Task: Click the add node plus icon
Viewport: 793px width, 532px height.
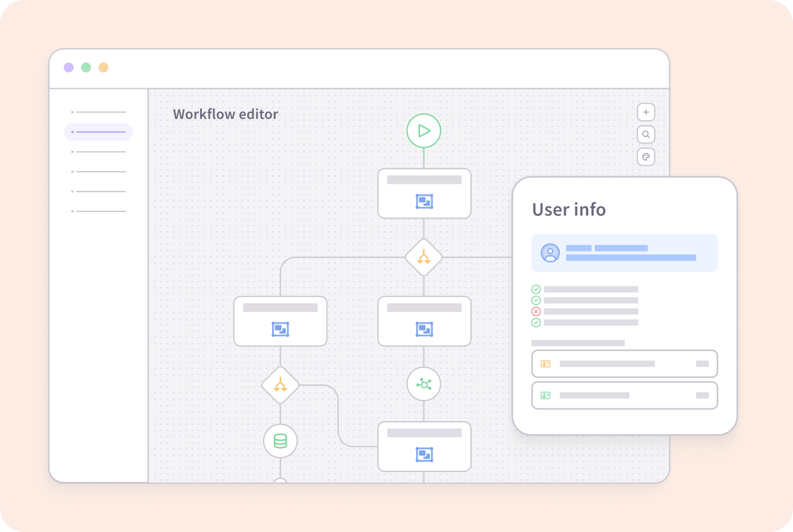Action: (646, 112)
